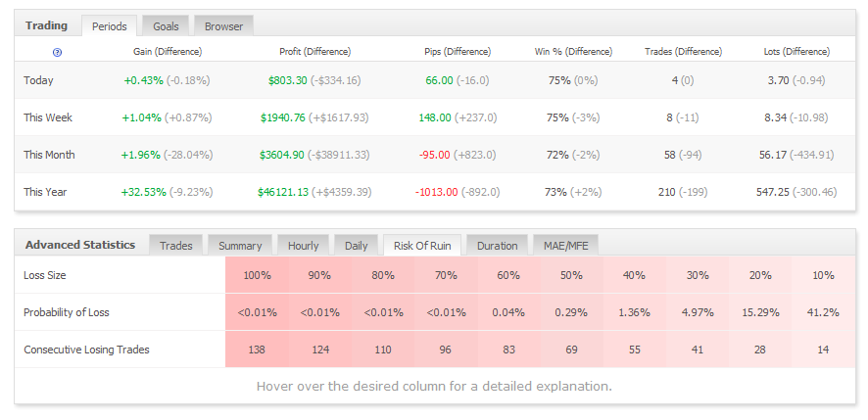Click the Pips (Difference) column header
Screen dimensions: 868x420
(x=458, y=52)
